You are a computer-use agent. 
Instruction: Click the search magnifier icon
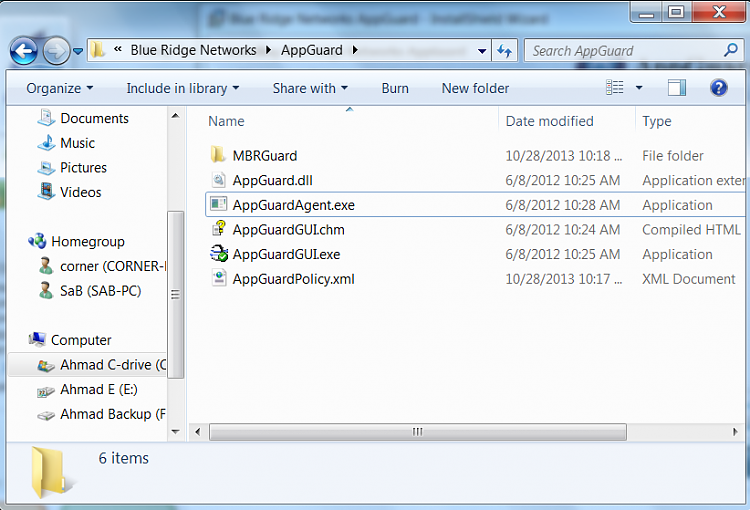pyautogui.click(x=731, y=50)
